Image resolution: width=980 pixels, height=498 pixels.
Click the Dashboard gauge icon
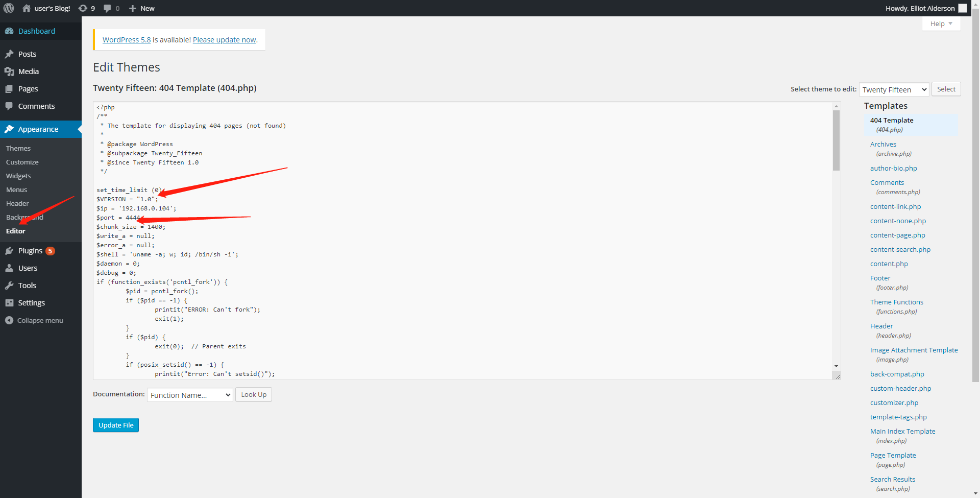tap(9, 31)
